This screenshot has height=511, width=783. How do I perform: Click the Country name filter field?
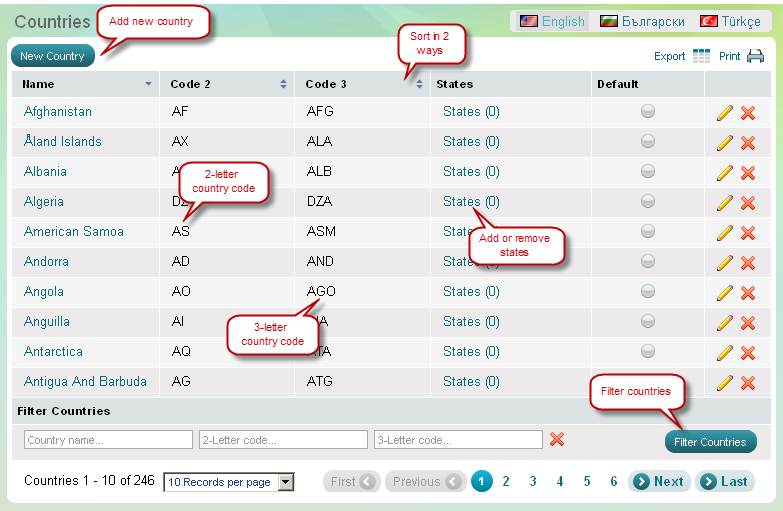tap(108, 440)
